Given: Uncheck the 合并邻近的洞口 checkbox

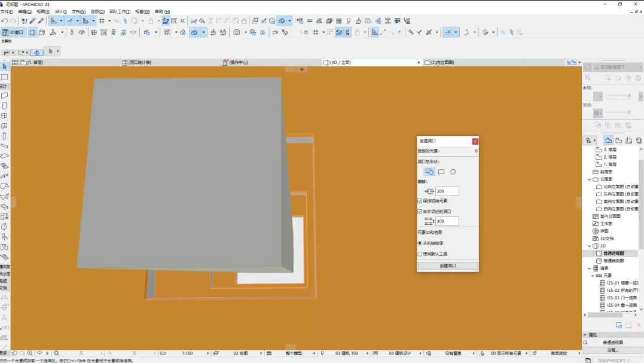Looking at the screenshot, I should point(420,211).
